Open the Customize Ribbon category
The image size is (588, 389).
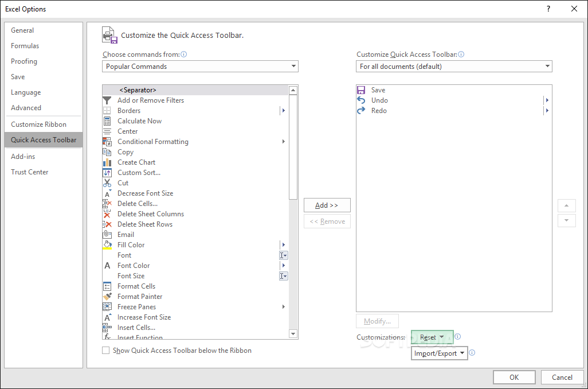(x=44, y=125)
